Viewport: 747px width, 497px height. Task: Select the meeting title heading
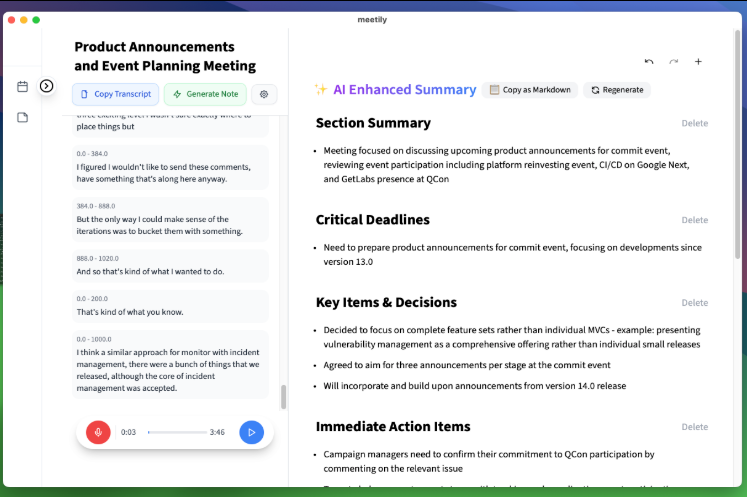coord(165,56)
